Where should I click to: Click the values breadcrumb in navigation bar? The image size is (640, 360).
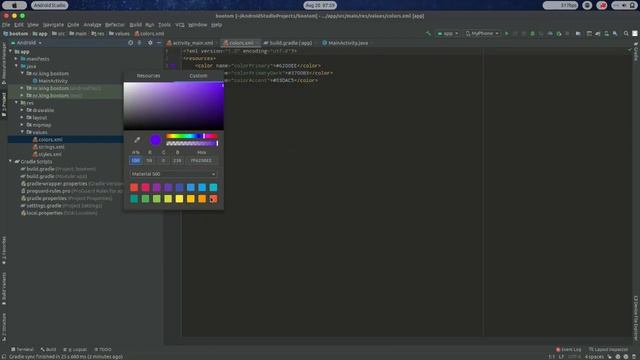(119, 33)
